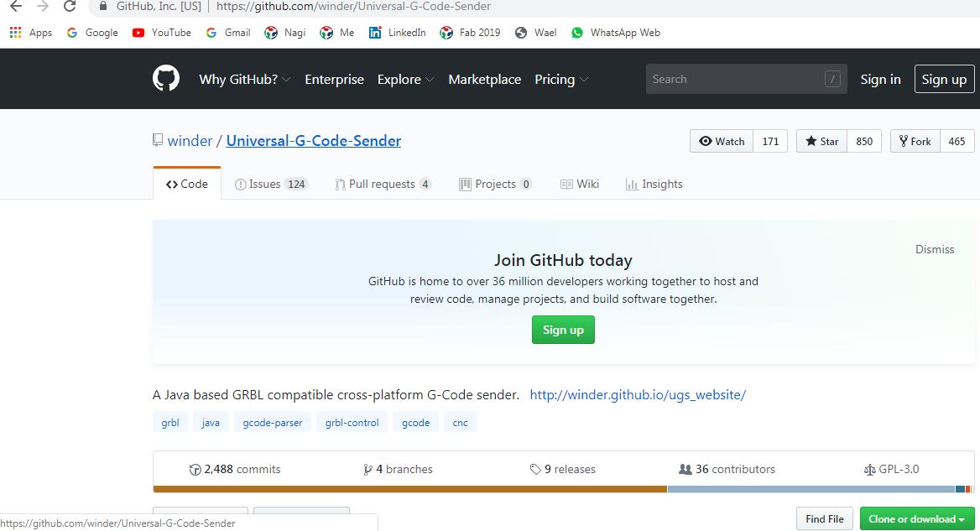Screen dimensions: 980x531
Task: Click the browser forward arrow
Action: coord(43,6)
